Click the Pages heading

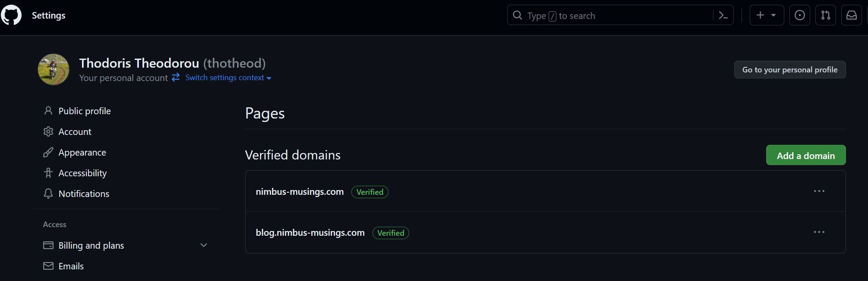click(265, 114)
